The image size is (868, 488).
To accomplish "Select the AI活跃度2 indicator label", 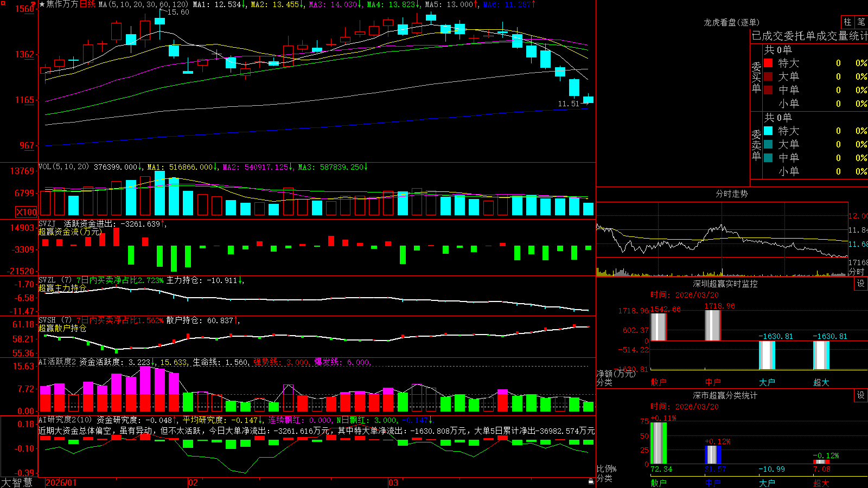I will (x=57, y=362).
